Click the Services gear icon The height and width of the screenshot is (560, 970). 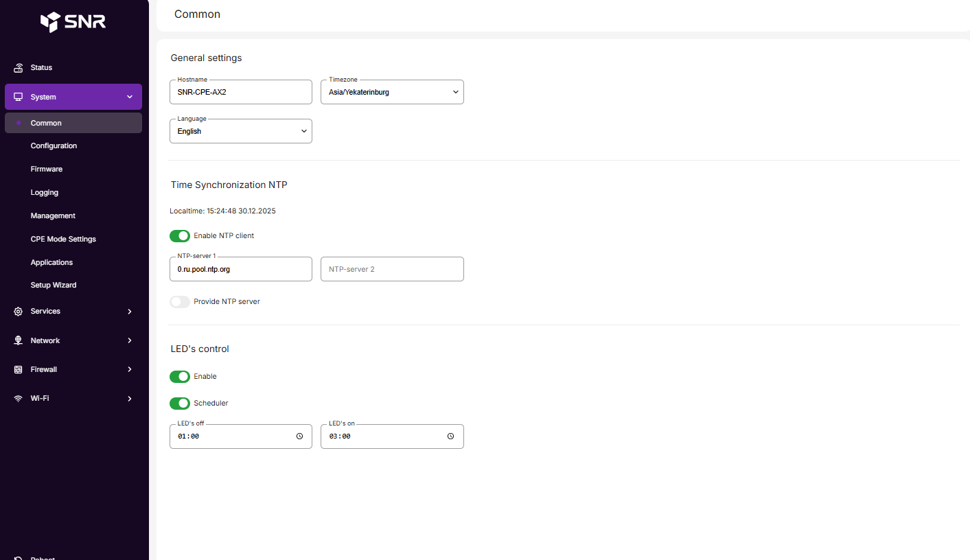[19, 312]
